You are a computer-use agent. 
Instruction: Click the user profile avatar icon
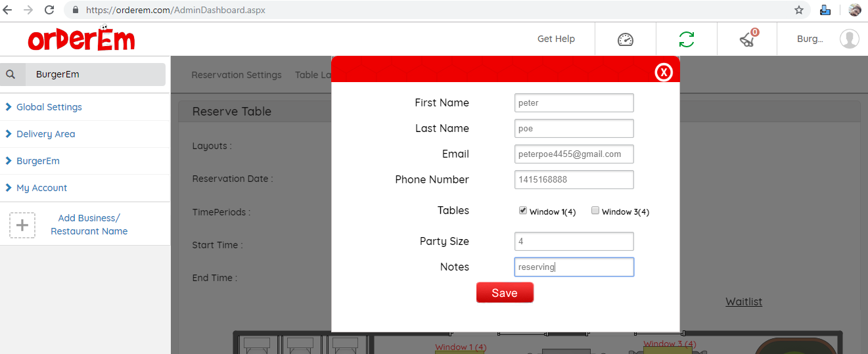[x=849, y=39]
